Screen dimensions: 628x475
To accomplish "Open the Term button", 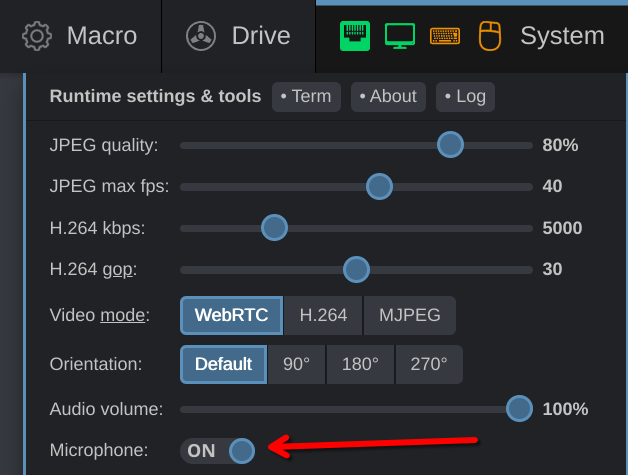I will (x=306, y=96).
